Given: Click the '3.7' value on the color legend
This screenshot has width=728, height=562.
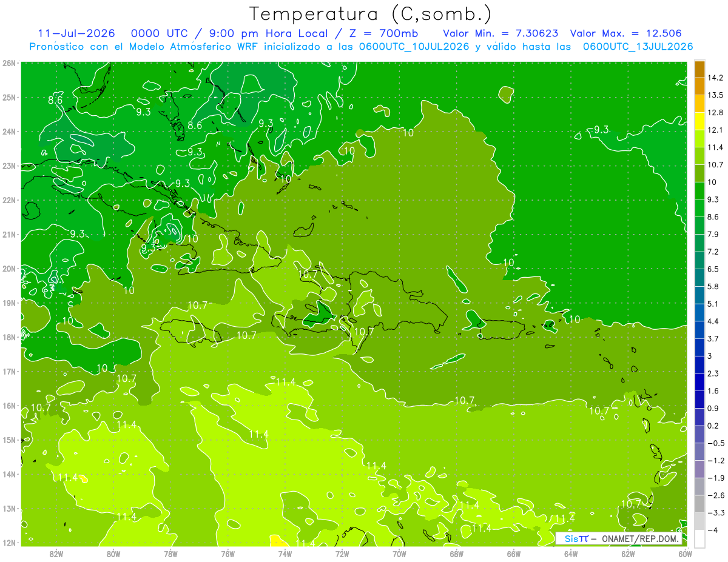Looking at the screenshot, I should [713, 338].
